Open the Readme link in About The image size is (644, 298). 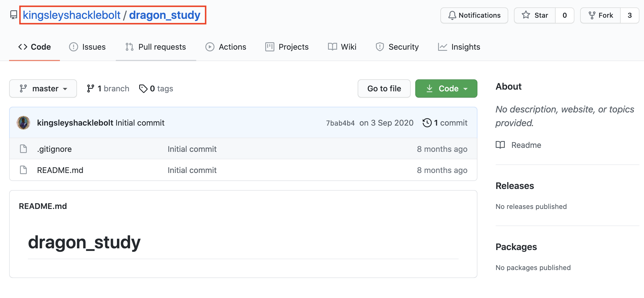coord(519,145)
